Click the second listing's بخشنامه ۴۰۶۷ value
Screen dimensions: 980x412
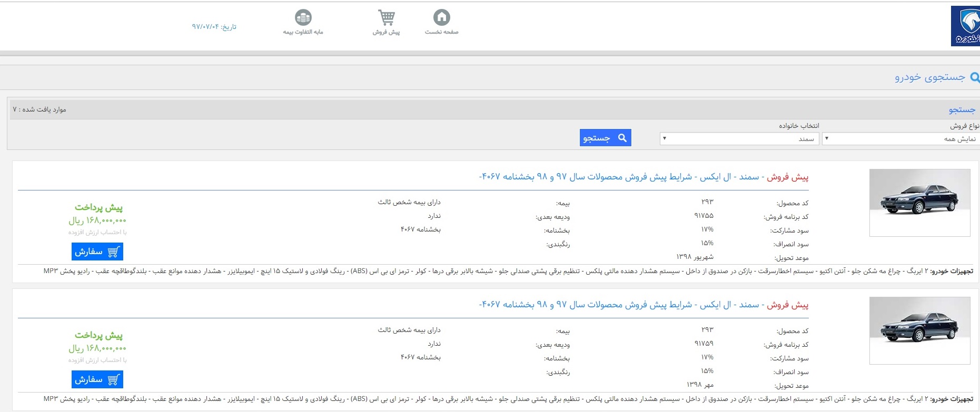click(x=420, y=357)
